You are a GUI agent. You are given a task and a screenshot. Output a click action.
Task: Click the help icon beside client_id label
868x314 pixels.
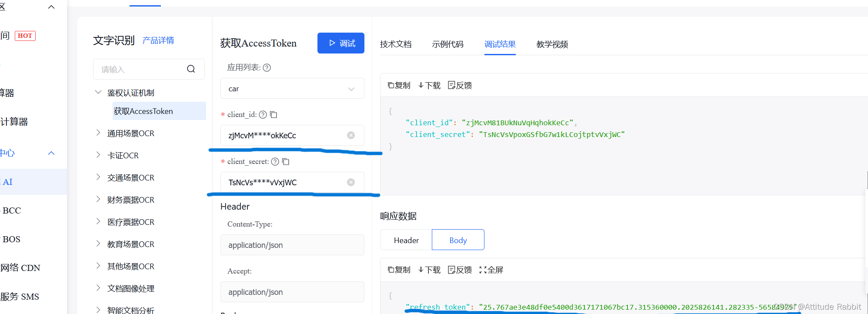263,114
